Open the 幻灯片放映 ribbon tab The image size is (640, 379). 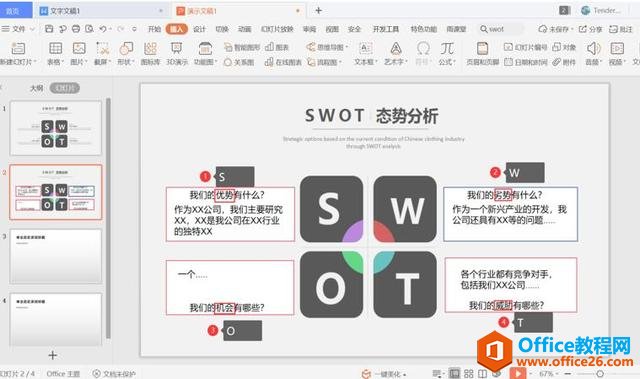277,29
